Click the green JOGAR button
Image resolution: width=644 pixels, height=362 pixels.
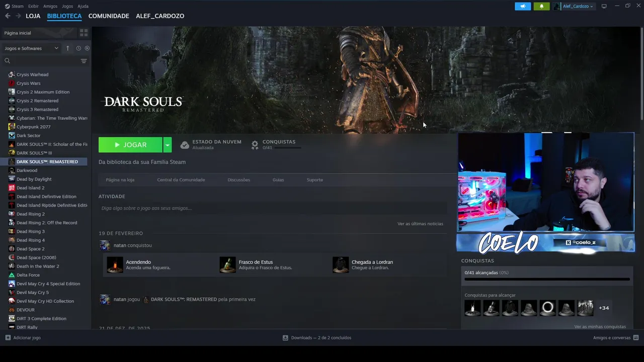pyautogui.click(x=130, y=145)
